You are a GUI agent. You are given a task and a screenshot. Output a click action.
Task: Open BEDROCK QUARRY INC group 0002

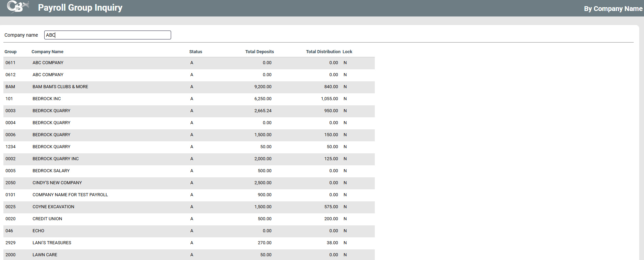(56, 159)
